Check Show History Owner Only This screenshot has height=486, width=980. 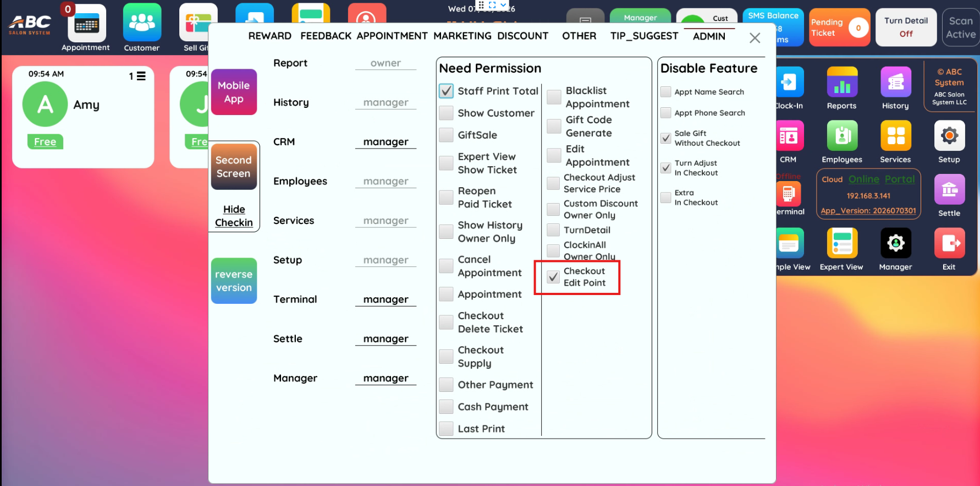click(x=446, y=232)
